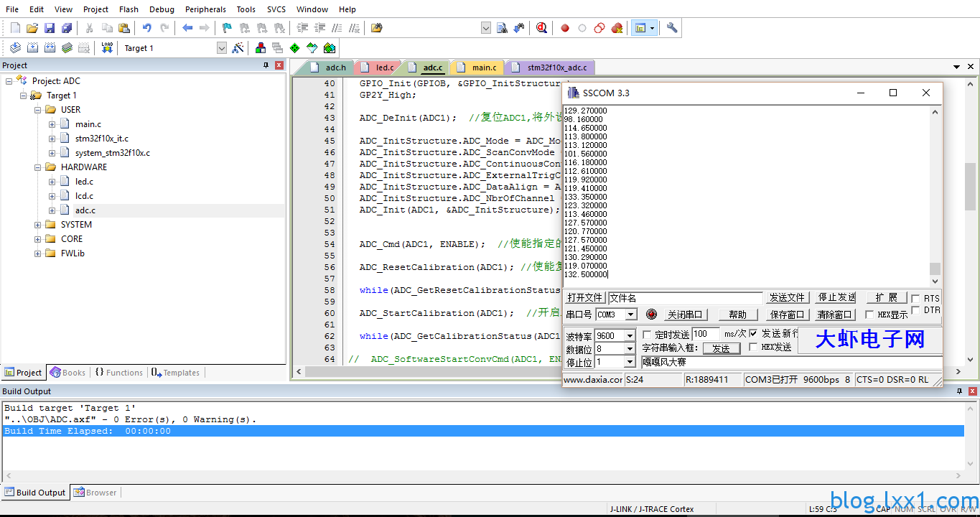Screen dimensions: 980x517
Task: Toggle HEX显示 checkbox
Action: (x=869, y=315)
